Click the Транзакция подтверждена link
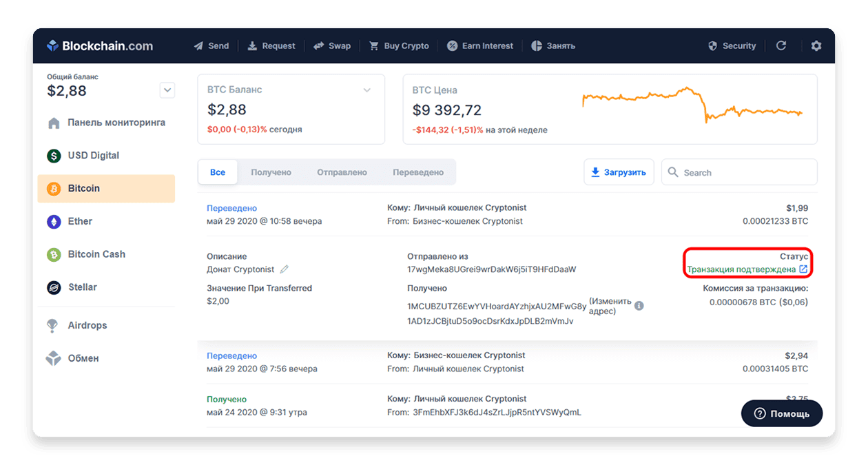Image resolution: width=868 pixels, height=465 pixels. point(741,269)
